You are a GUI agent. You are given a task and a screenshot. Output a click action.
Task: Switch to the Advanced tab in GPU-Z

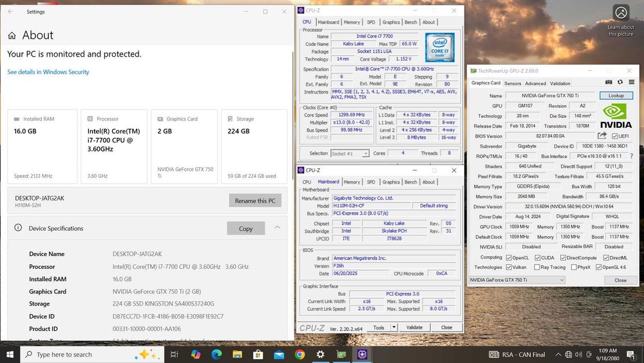[x=536, y=83]
